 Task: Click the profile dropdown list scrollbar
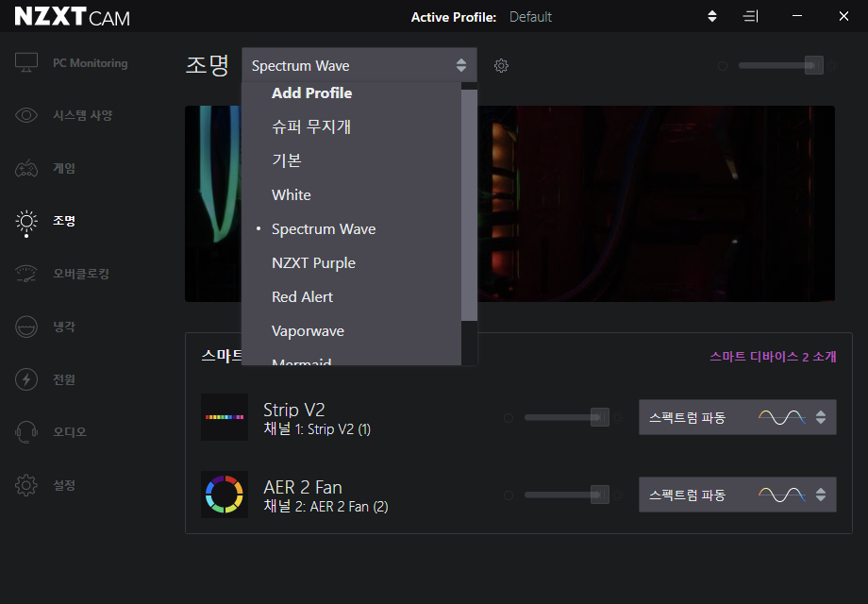(x=469, y=205)
